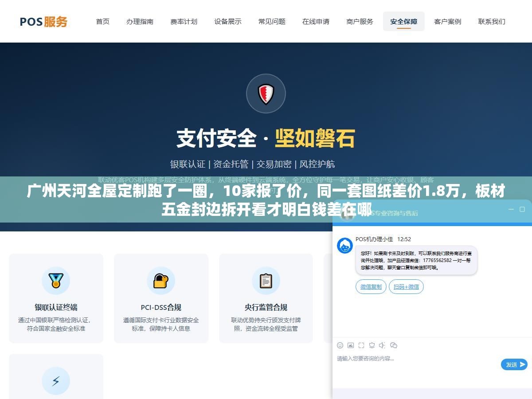Open the 首页 menu item
This screenshot has height=399, width=532.
pos(103,21)
